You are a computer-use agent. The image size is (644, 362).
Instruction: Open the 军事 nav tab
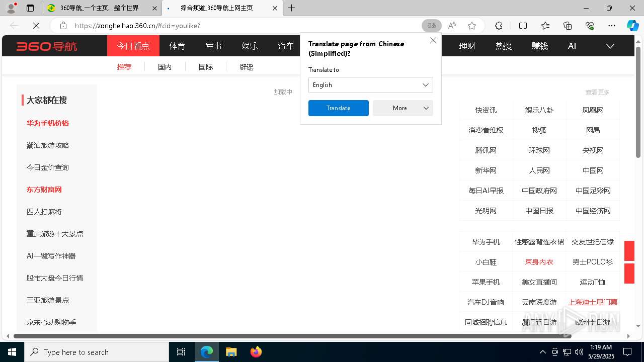coord(214,46)
